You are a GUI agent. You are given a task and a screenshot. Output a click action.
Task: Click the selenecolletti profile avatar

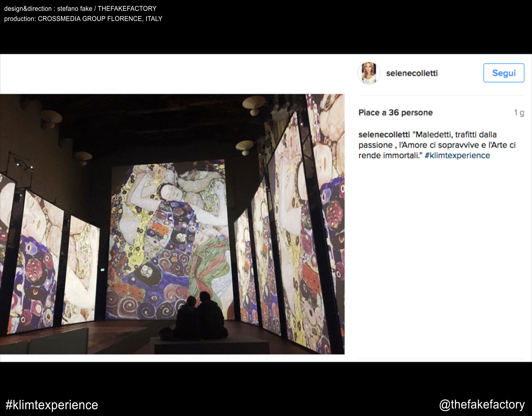point(369,73)
